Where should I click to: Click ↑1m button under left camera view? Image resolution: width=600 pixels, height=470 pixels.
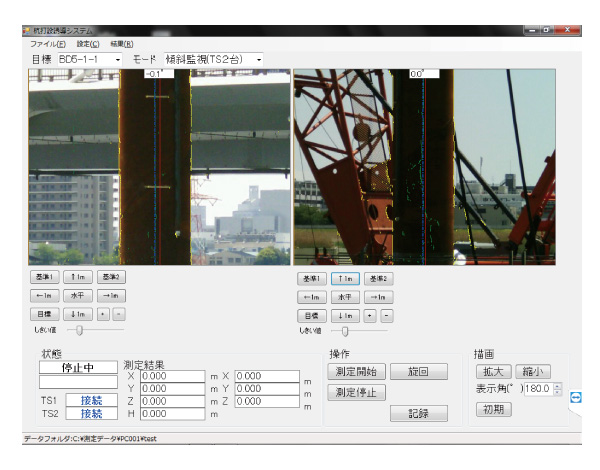[78, 277]
